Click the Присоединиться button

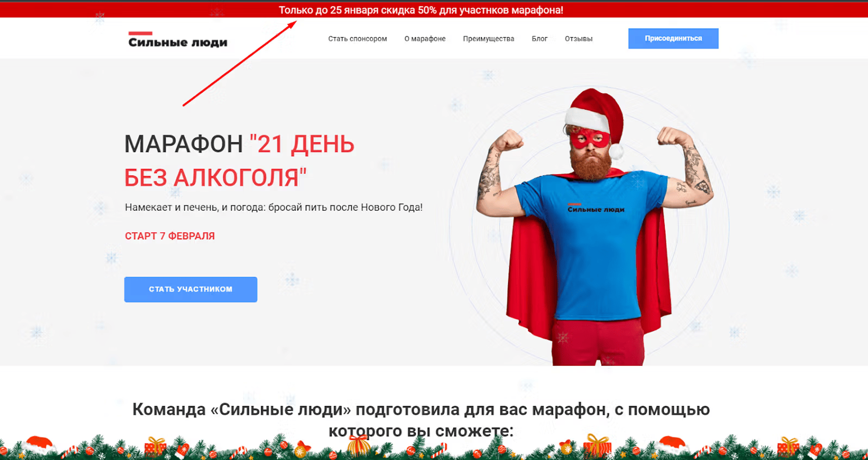coord(673,38)
